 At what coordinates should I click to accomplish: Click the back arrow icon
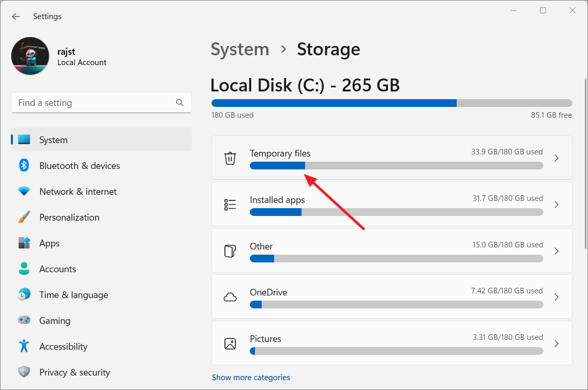coord(16,17)
